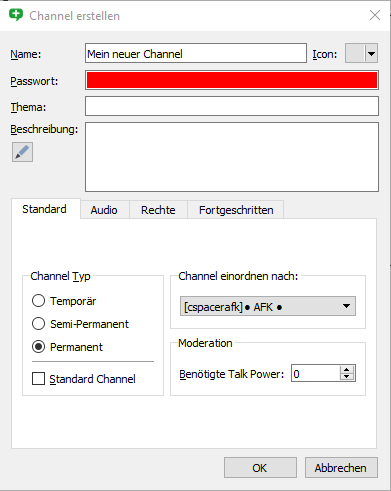Cancel with the Abbrechen button

point(341,468)
